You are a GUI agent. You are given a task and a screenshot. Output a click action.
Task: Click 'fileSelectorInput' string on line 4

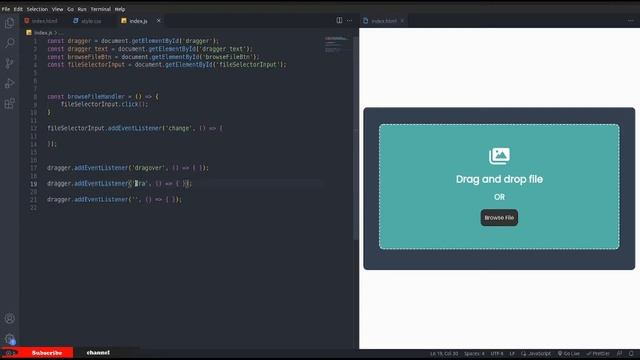[x=248, y=64]
